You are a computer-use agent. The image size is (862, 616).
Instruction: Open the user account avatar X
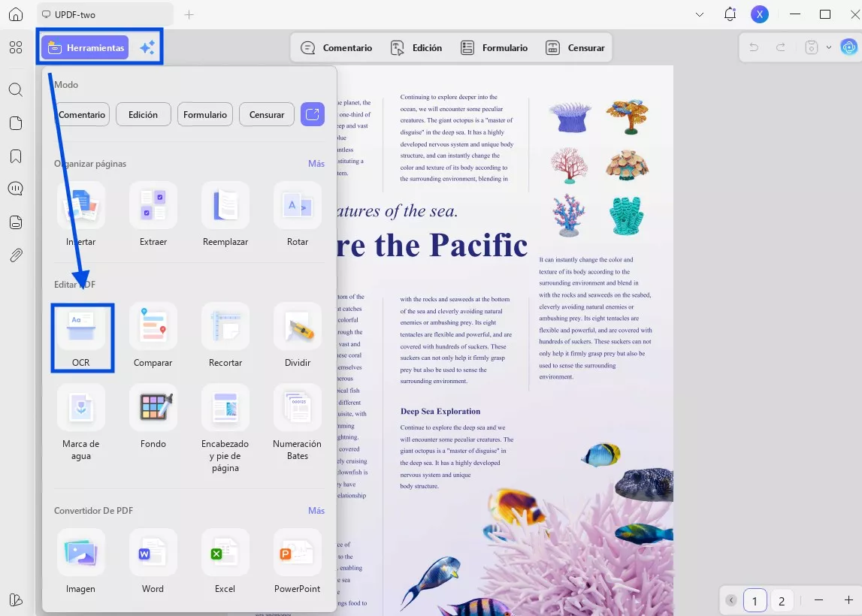[760, 14]
